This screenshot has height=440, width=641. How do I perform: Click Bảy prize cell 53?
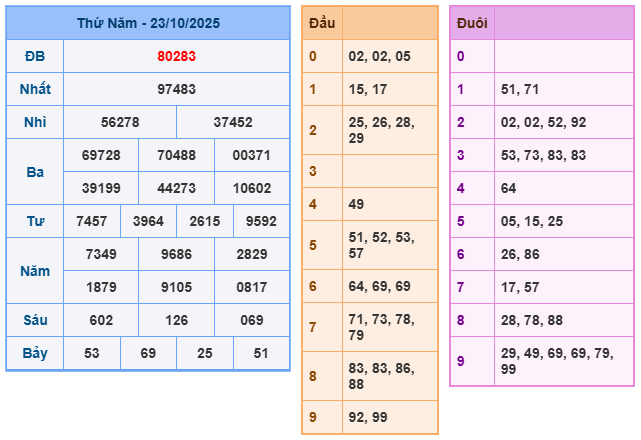(x=92, y=353)
